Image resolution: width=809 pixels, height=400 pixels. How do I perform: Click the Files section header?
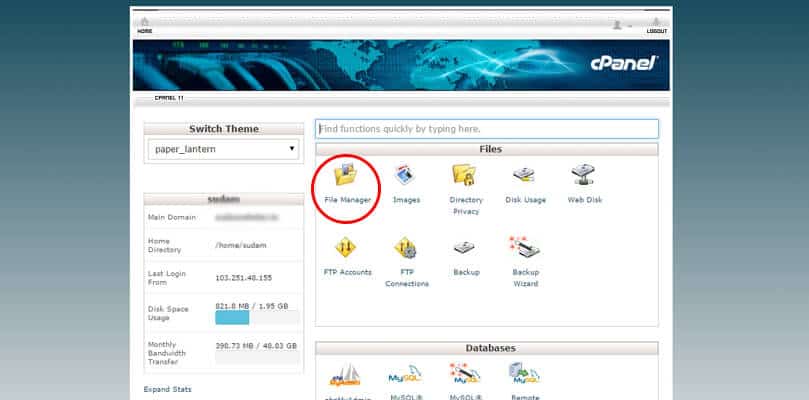[487, 150]
